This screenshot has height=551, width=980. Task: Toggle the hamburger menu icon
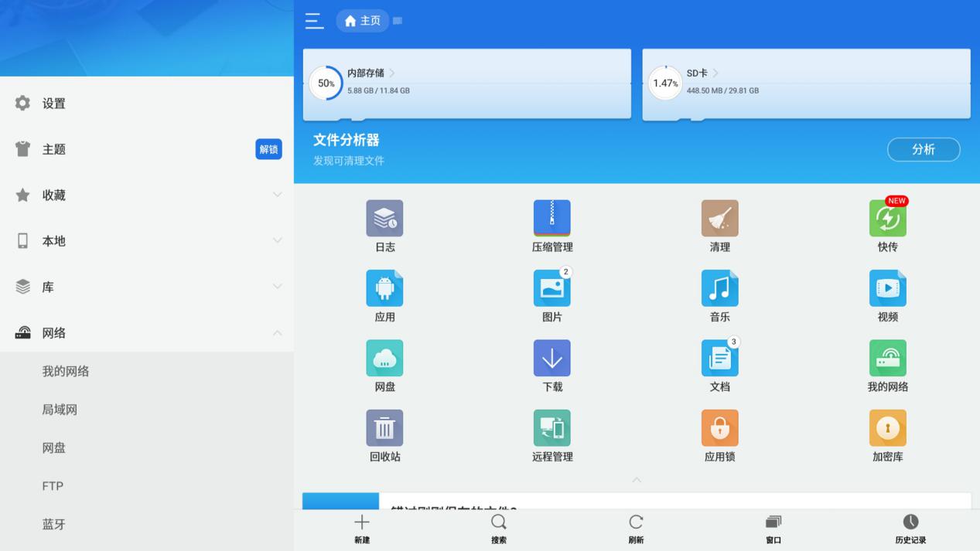[313, 21]
